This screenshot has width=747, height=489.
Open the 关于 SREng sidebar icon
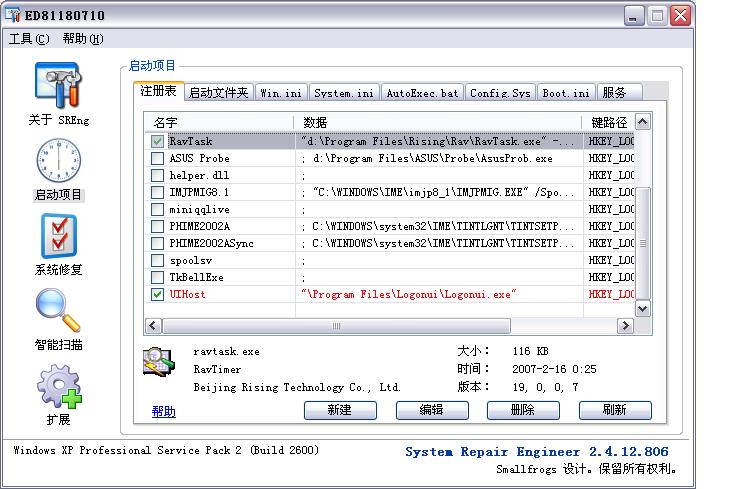[58, 87]
